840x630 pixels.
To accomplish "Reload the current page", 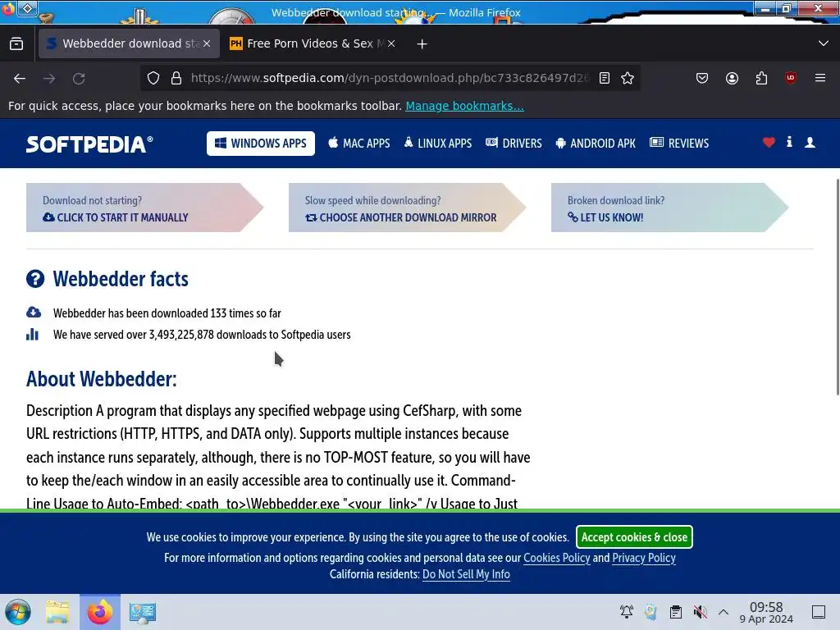I will [x=79, y=78].
